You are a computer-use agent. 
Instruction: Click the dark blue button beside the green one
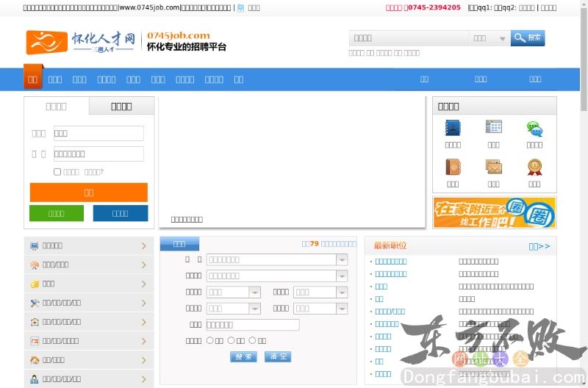point(121,213)
